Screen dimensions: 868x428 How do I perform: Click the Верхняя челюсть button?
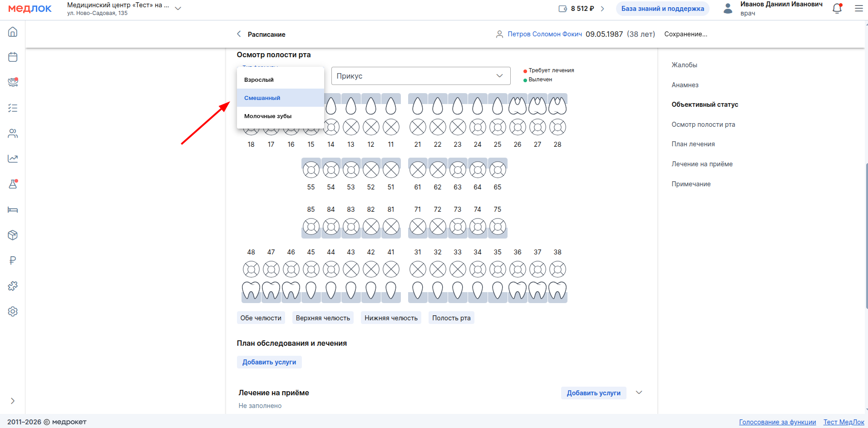(323, 318)
